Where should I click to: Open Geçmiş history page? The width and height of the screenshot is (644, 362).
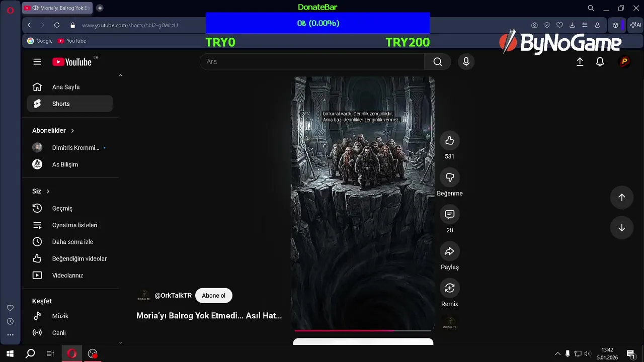point(70,208)
